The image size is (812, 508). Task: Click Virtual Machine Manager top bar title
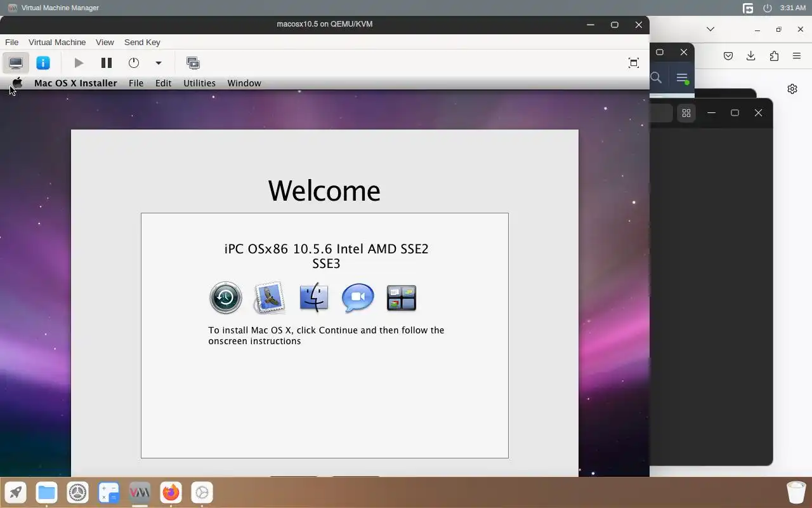(60, 8)
